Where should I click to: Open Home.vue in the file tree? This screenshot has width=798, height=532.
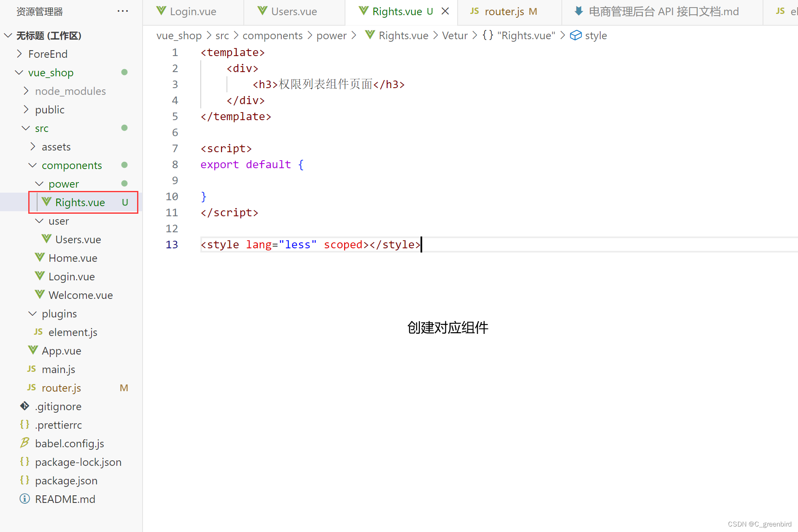[73, 258]
